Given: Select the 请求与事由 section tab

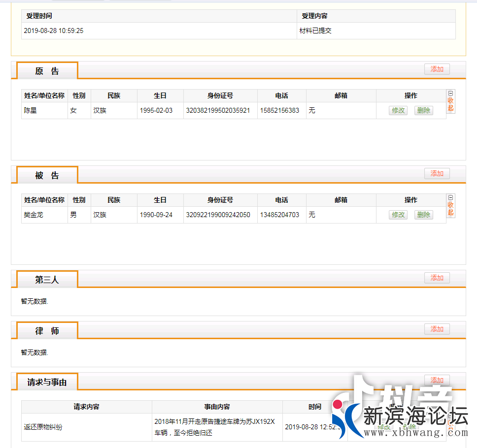Looking at the screenshot, I should click(47, 382).
